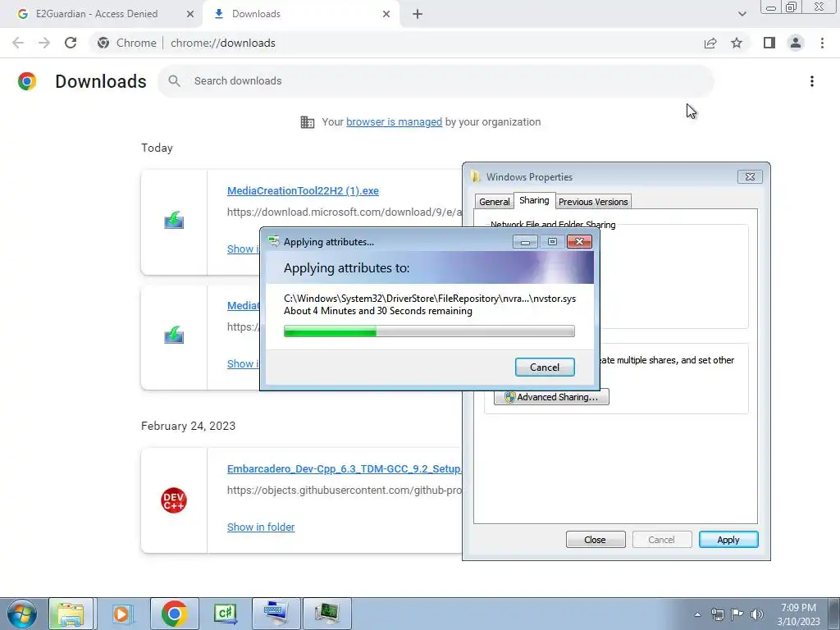
Task: Bookmark this page with the star icon
Action: [737, 43]
